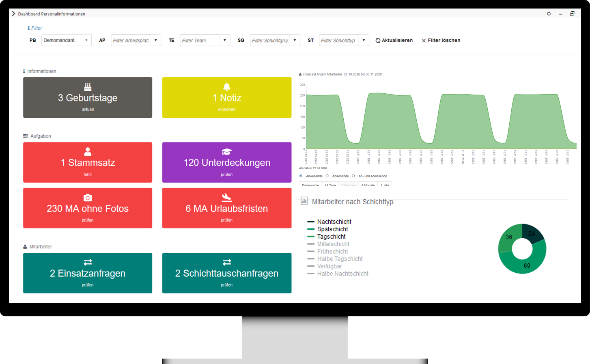
Task: Select the Abwesende radio button
Action: 327,176
